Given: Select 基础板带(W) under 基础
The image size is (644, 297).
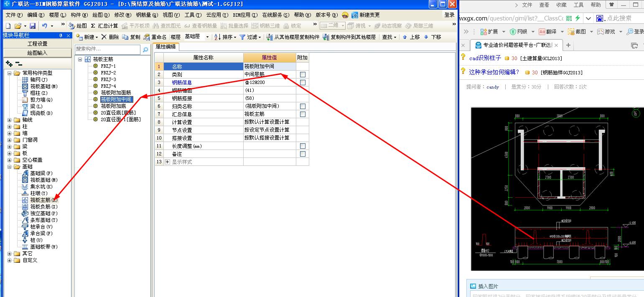Looking at the screenshot, I should [x=40, y=246].
